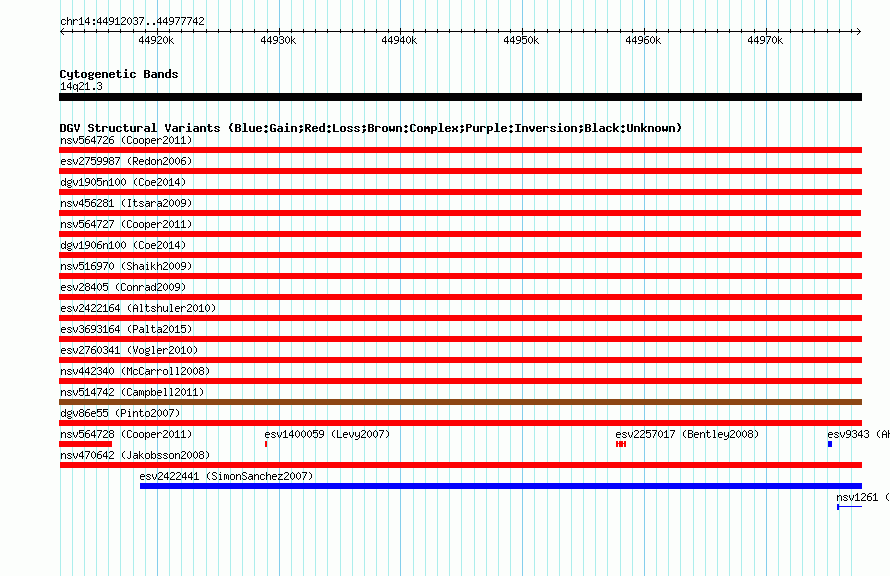The height and width of the screenshot is (576, 890).
Task: Open the dgv1906n100 (Coe2014) variant
Action: click(x=123, y=245)
